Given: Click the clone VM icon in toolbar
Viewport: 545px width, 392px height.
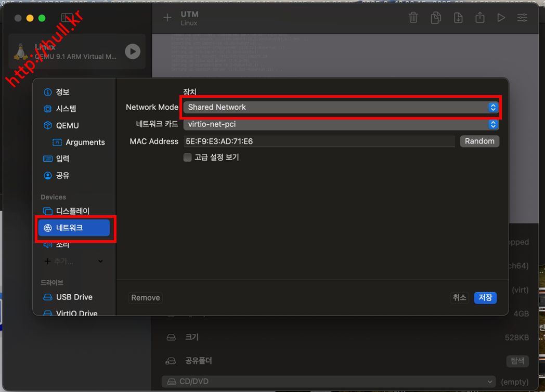Looking at the screenshot, I should [x=435, y=17].
